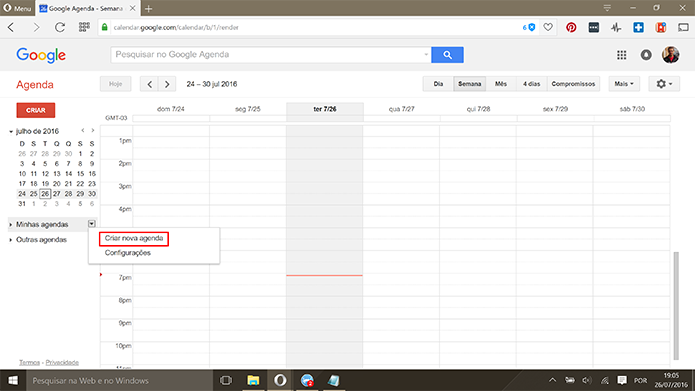
Task: Close the Google Agenda tab
Action: (133, 8)
